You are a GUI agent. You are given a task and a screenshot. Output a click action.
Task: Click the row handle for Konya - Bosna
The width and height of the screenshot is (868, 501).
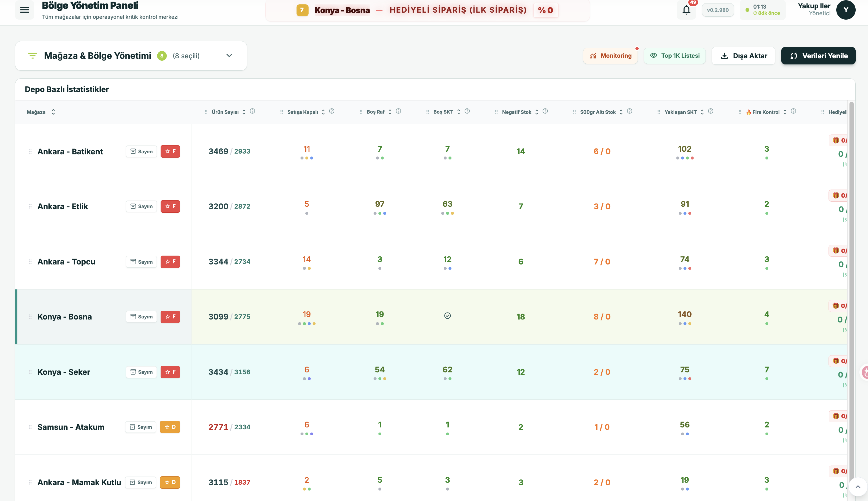[30, 317]
